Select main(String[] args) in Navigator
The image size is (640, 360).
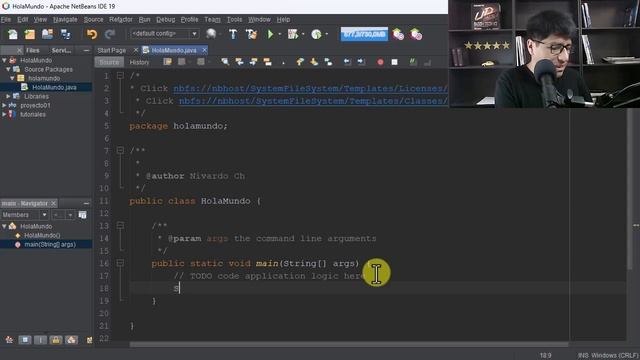click(x=50, y=244)
